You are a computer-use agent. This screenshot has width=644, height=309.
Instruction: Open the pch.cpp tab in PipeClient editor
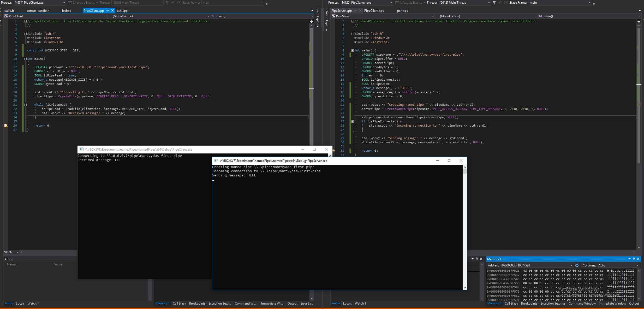pyautogui.click(x=122, y=11)
